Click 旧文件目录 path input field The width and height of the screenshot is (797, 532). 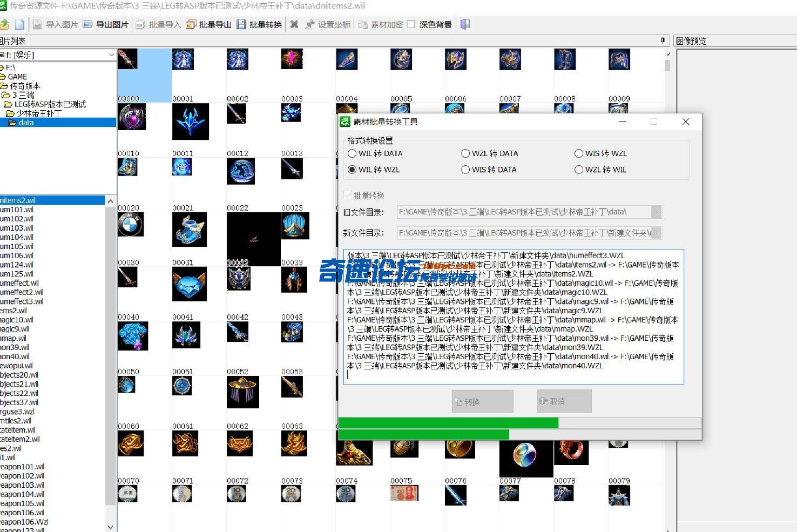point(524,212)
